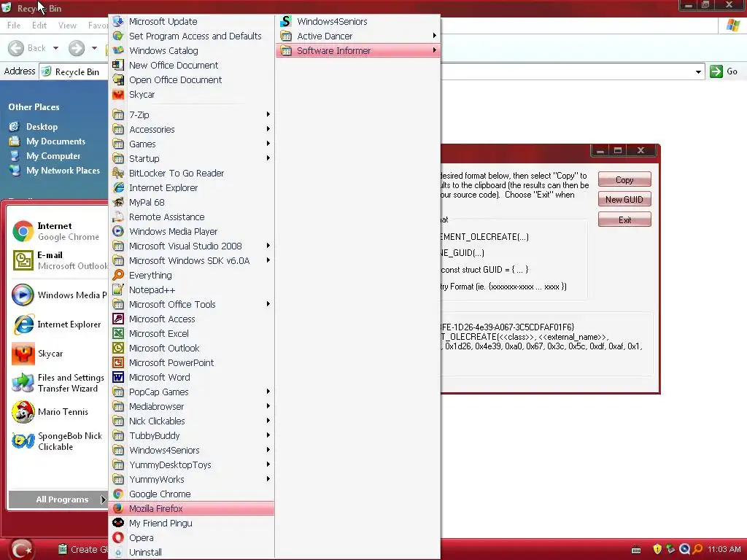
Task: Open Back button history dropdown
Action: click(x=55, y=48)
